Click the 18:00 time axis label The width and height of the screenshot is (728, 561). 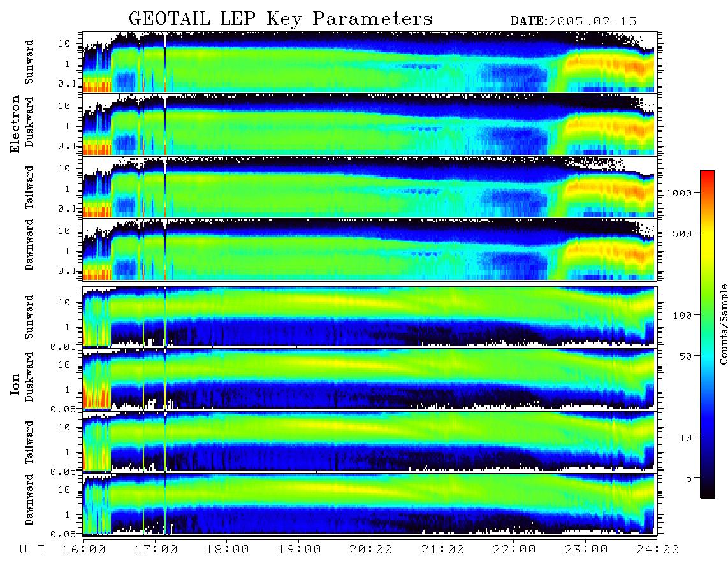pyautogui.click(x=228, y=550)
